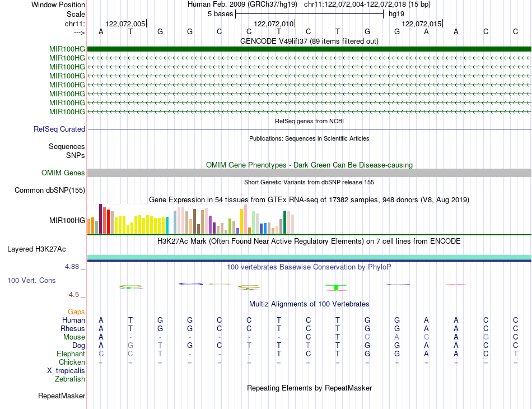532x409 pixels.
Task: Open "100 vertebrates Basewise Conservation by PhyloP" title
Action: pyautogui.click(x=309, y=267)
